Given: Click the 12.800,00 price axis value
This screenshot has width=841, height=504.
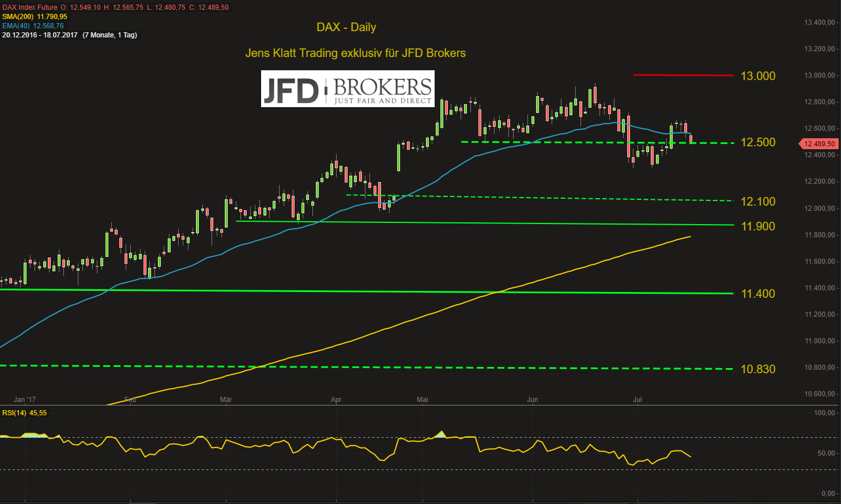Looking at the screenshot, I should 820,102.
